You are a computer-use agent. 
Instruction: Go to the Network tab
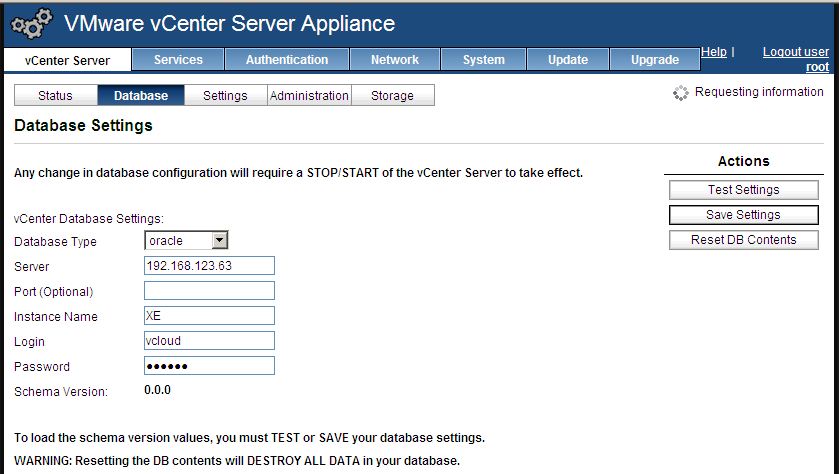point(394,60)
